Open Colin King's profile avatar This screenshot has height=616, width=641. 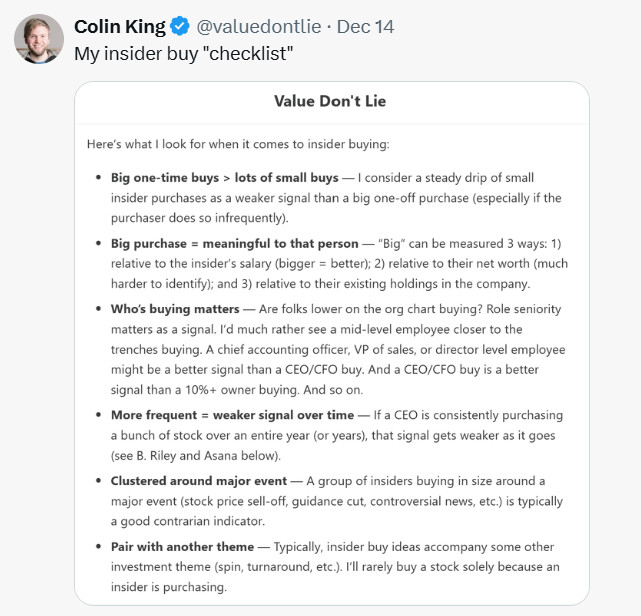point(37,39)
